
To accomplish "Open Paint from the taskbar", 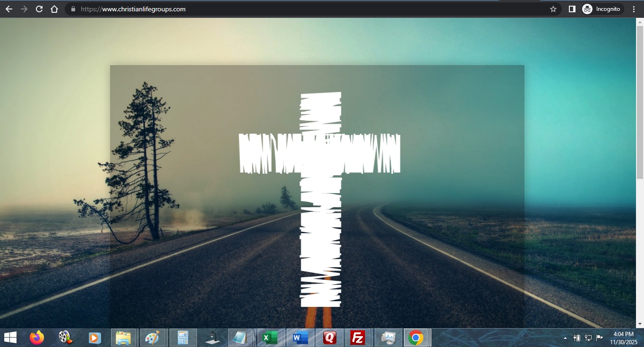I will (152, 338).
